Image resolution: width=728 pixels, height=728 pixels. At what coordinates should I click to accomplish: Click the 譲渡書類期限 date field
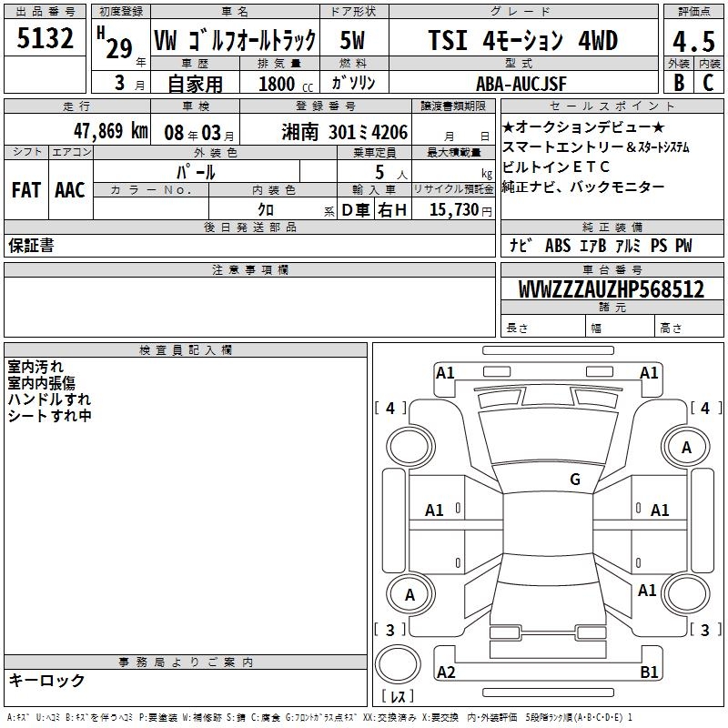point(453,129)
